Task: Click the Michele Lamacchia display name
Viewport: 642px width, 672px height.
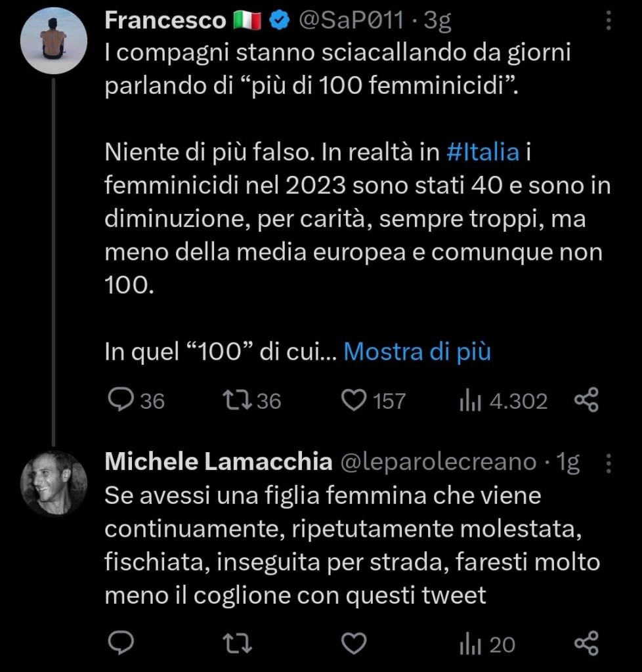Action: point(218,463)
